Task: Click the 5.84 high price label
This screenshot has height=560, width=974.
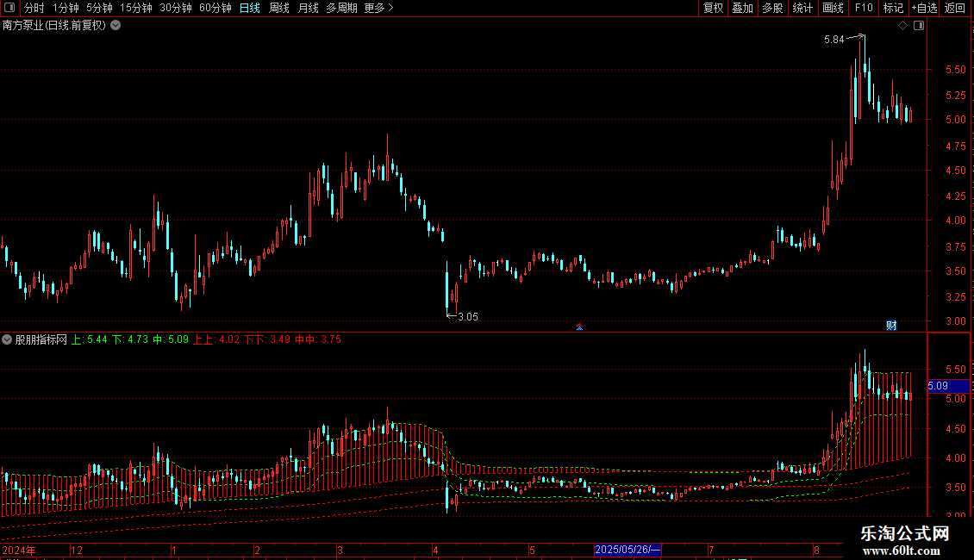Action: (x=834, y=40)
